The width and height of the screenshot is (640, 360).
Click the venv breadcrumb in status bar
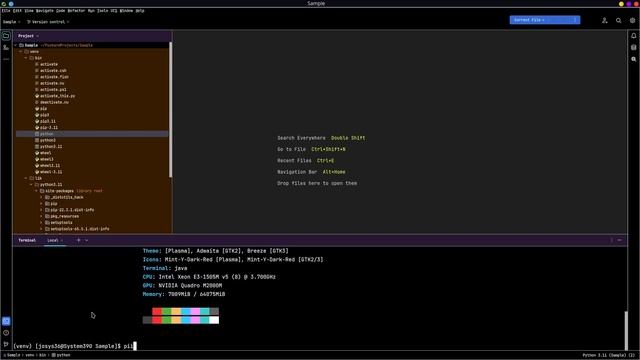point(30,356)
